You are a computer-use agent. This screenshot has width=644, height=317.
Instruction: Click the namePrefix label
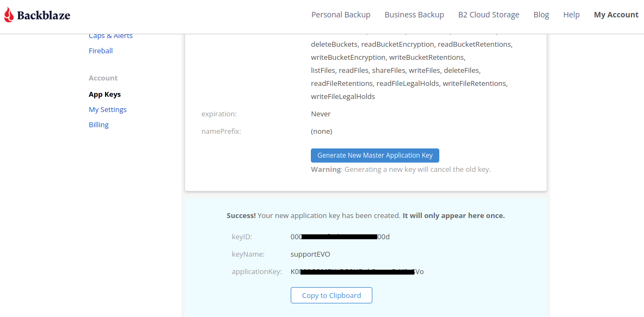point(221,132)
